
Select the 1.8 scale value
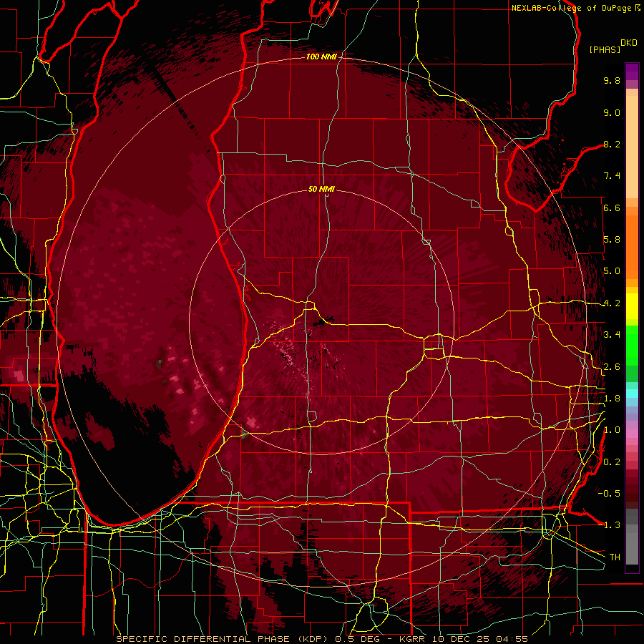[612, 399]
